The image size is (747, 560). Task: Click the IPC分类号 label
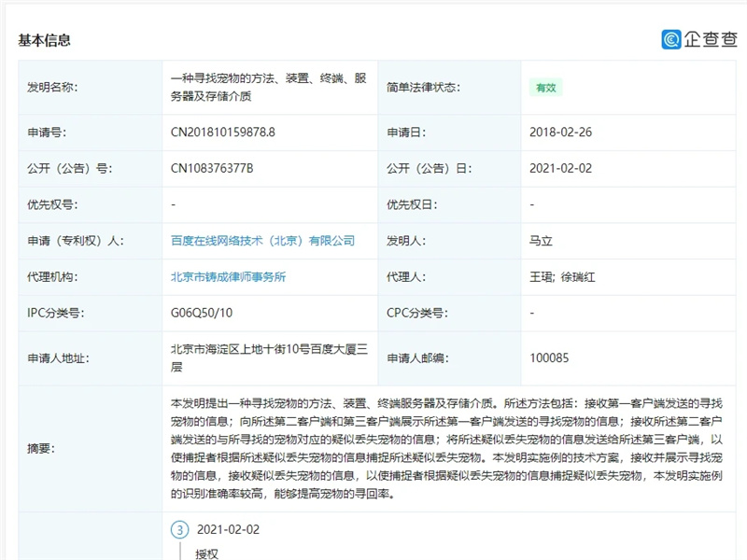coord(55,313)
